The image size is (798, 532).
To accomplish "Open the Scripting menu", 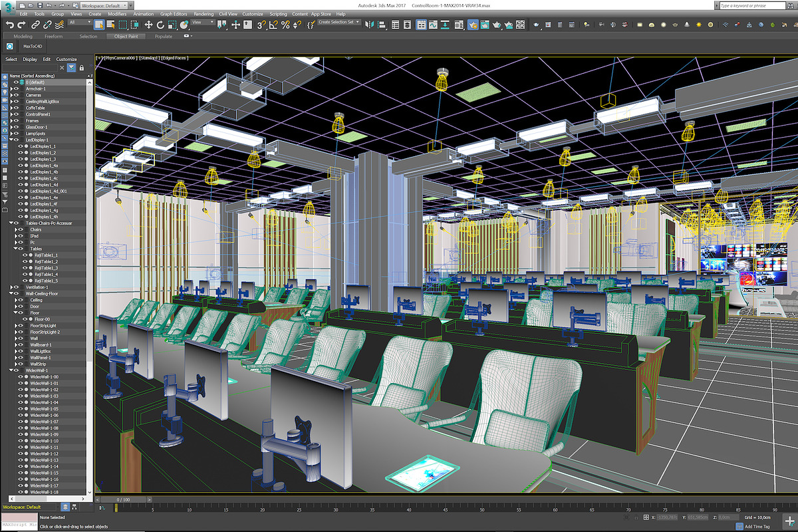I will [278, 13].
